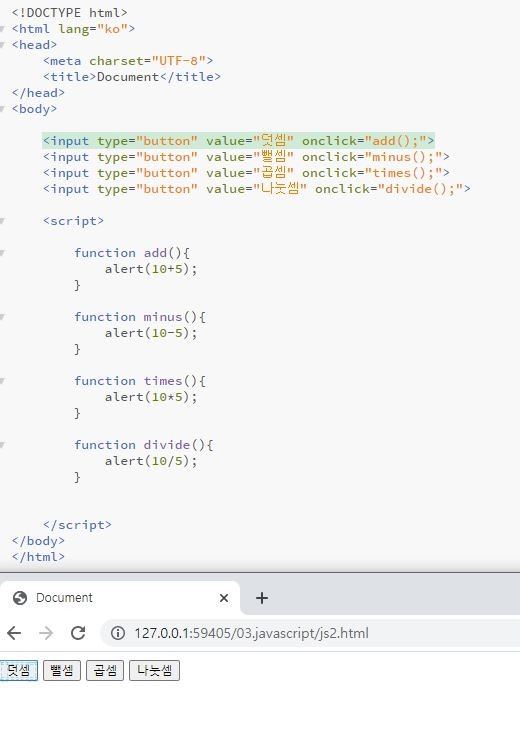Screen dimensions: 520x754
Task: Click the <title>Document</title> line
Action: 132,76
